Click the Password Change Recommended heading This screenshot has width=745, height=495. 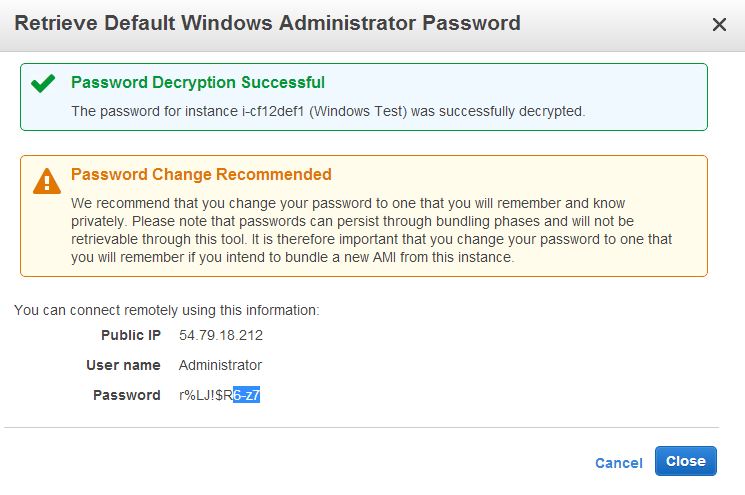[x=201, y=174]
